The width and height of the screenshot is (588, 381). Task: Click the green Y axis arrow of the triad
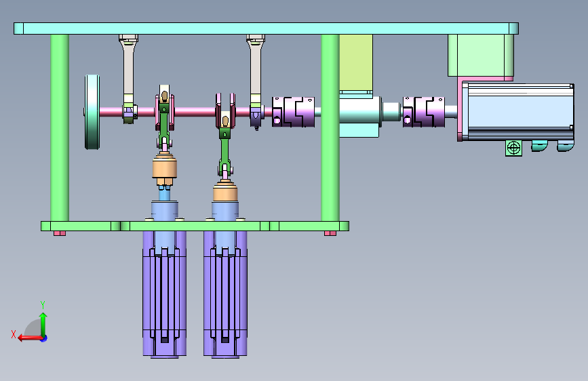(43, 325)
